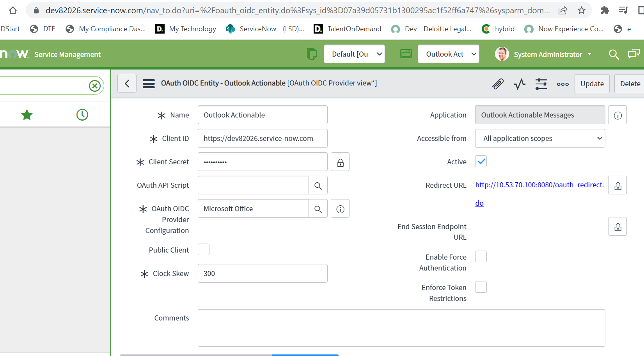Open the browser extensions puzzle icon
The image size is (644, 356).
[605, 11]
